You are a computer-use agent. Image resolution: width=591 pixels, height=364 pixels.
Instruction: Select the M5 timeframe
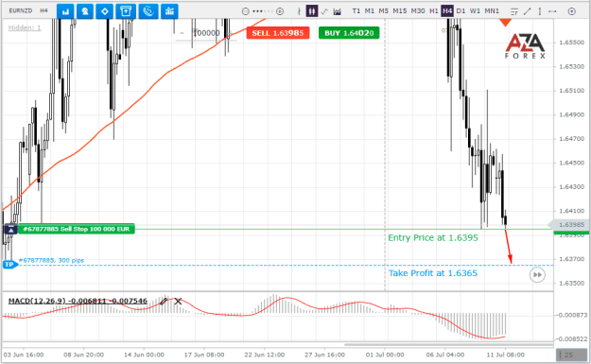(383, 11)
